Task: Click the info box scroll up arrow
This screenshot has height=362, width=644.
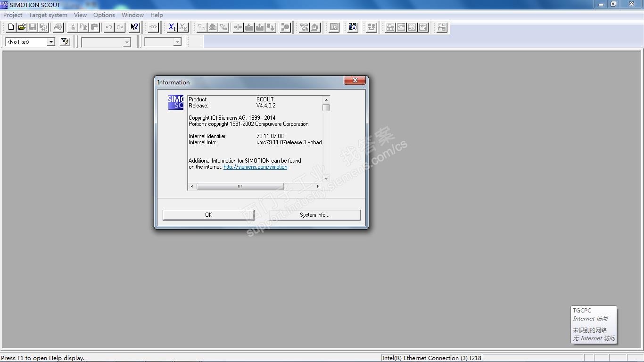Action: 326,99
